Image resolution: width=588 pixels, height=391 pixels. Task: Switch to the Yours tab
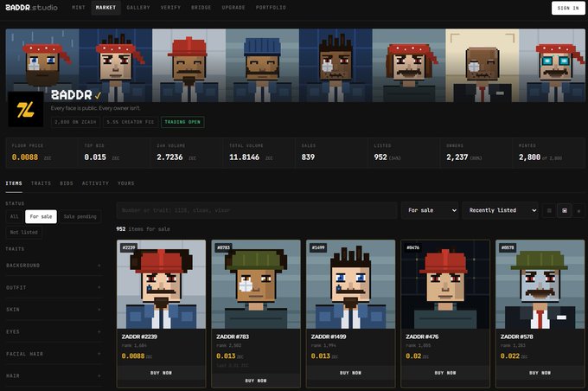tap(125, 183)
